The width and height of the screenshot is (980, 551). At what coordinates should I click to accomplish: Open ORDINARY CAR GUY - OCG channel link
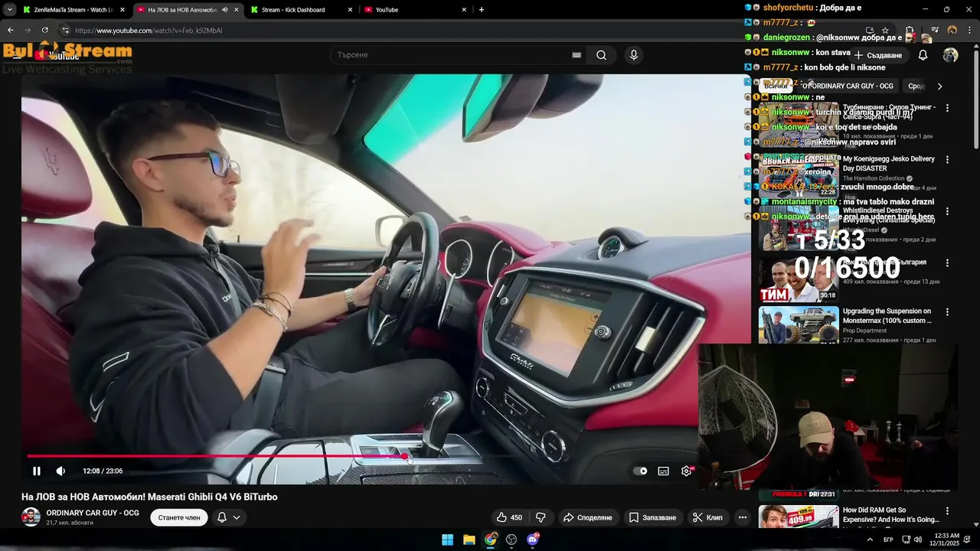[x=93, y=513]
